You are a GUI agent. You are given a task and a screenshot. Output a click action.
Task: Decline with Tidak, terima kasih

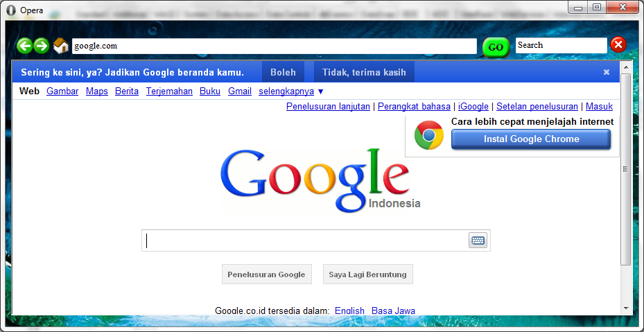point(364,72)
